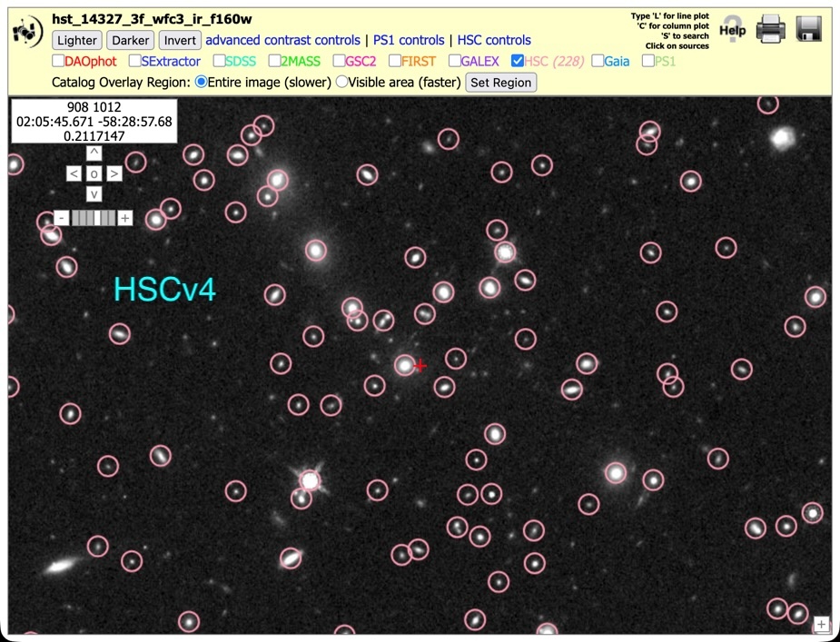
Task: Click the Invert button
Action: [x=180, y=40]
